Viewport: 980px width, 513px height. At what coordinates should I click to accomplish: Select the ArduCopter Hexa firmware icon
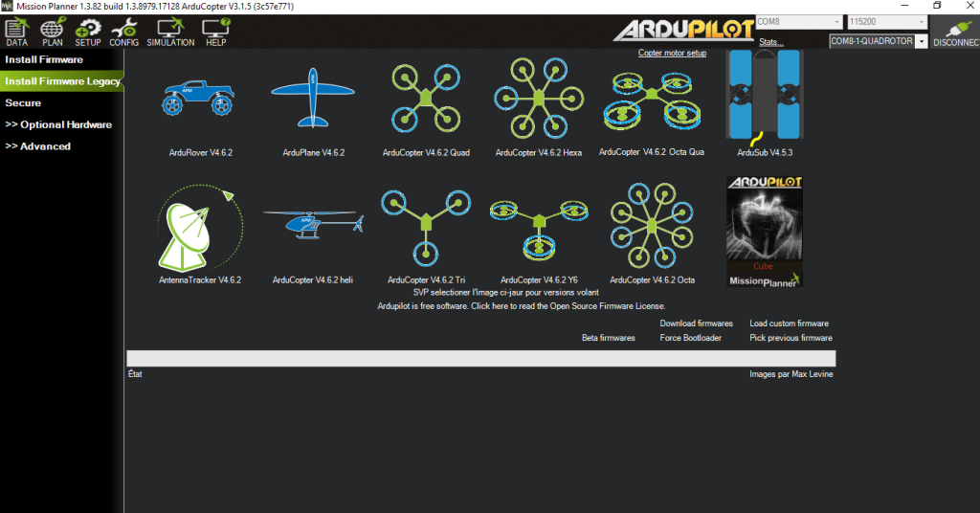538,99
